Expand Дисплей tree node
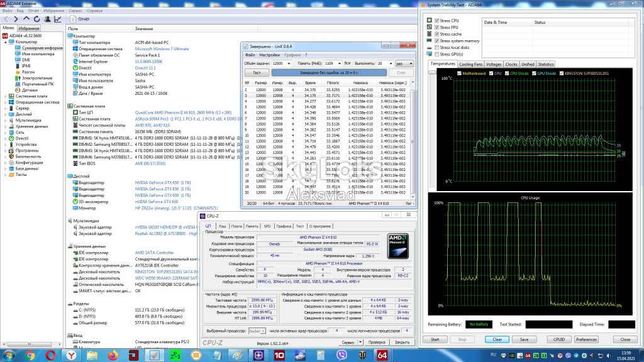The width and height of the screenshot is (644, 362). [x=5, y=114]
